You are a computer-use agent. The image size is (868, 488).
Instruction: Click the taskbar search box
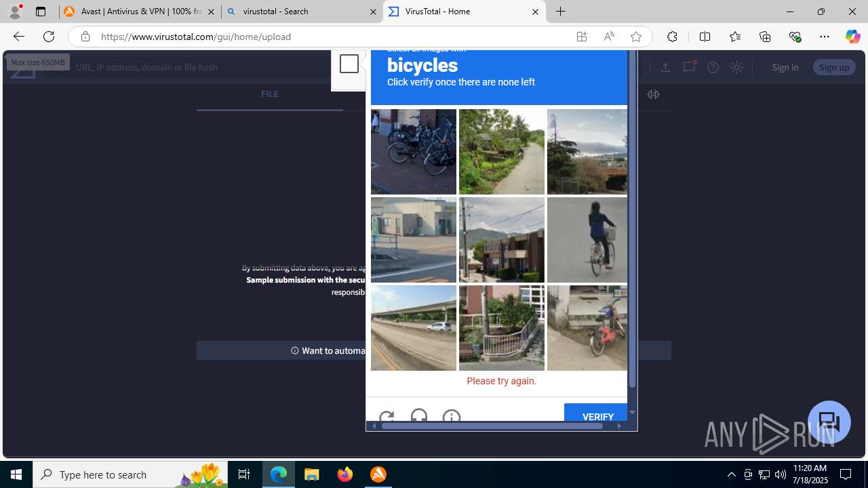tap(130, 474)
